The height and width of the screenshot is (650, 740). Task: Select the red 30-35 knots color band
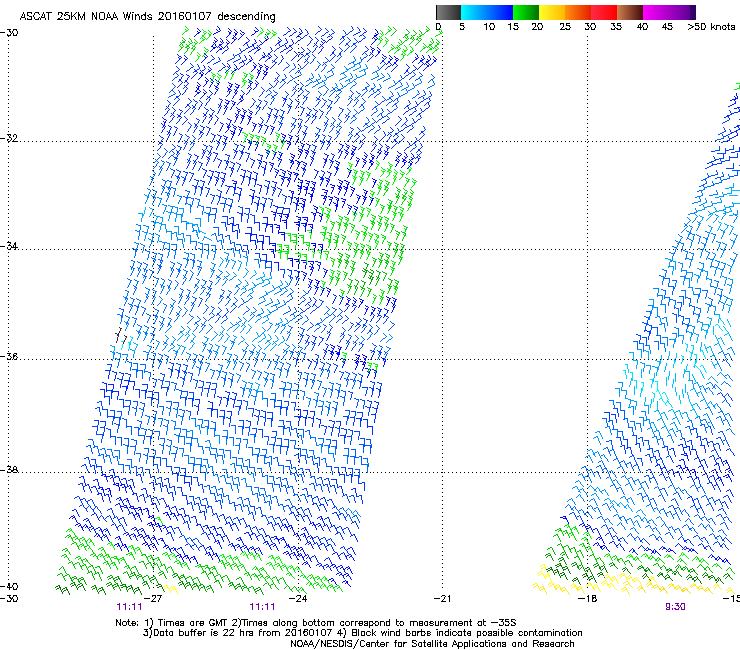[x=604, y=12]
